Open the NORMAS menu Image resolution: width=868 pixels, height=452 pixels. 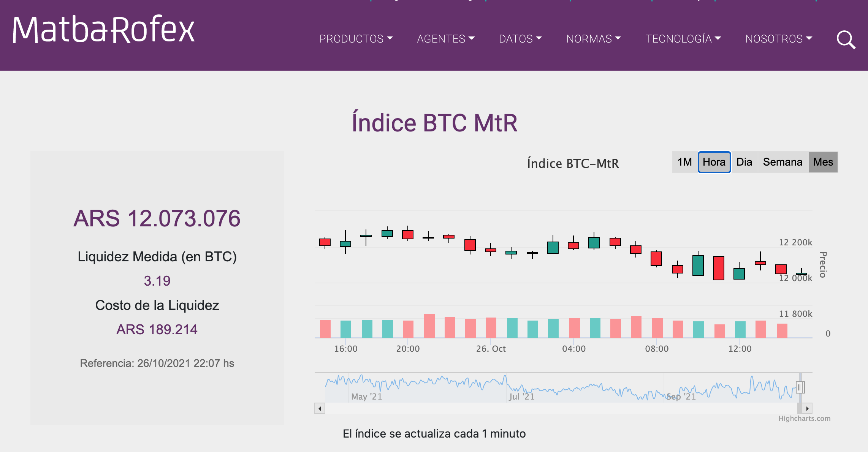(x=593, y=39)
